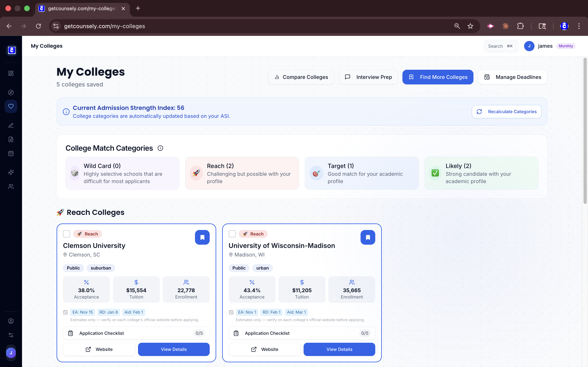The height and width of the screenshot is (367, 588).
Task: Select the My Colleges heading in the header
Action: click(x=47, y=46)
